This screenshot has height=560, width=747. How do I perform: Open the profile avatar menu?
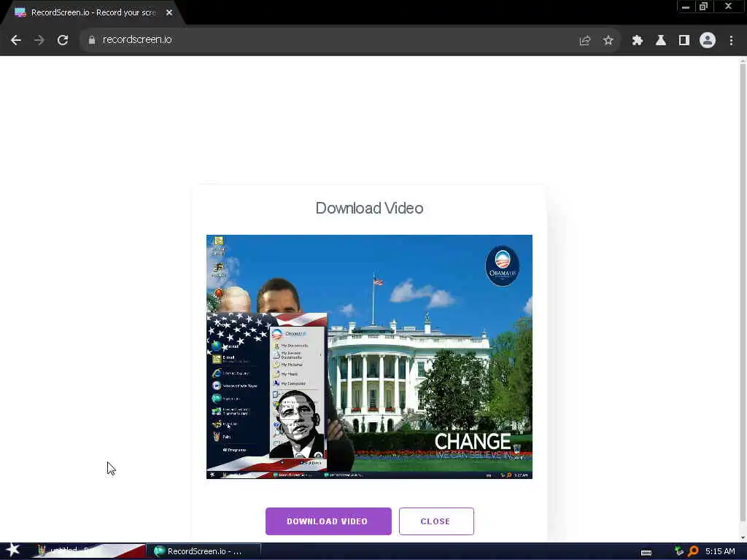pos(708,41)
